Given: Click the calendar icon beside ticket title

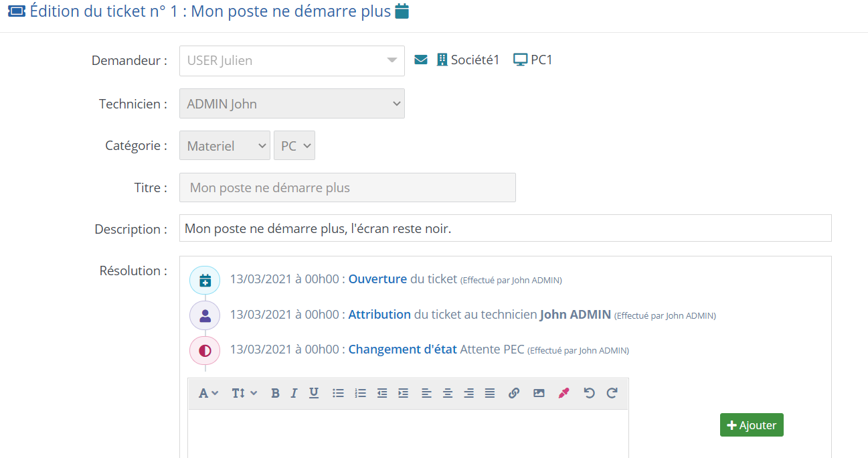Looking at the screenshot, I should (x=402, y=11).
